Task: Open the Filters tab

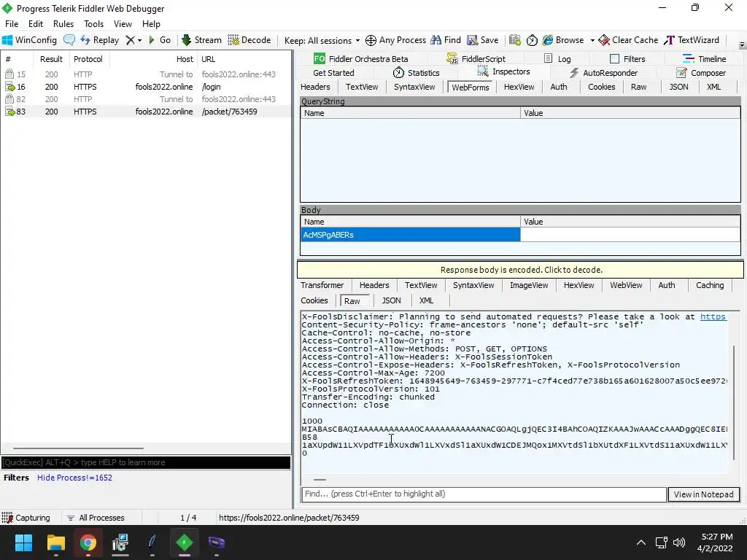Action: pyautogui.click(x=627, y=58)
